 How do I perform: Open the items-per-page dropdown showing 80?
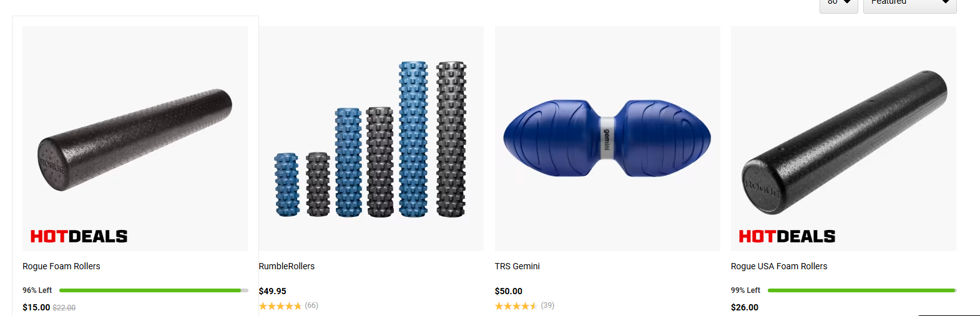click(x=838, y=4)
